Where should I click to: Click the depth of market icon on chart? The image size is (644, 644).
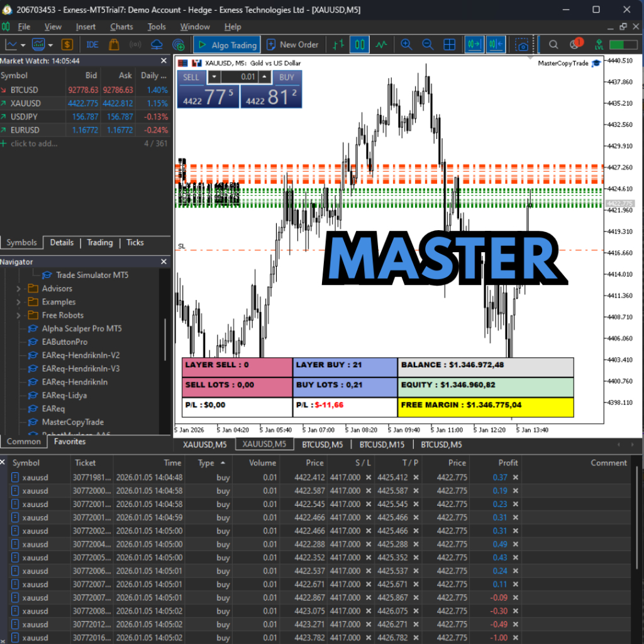click(197, 63)
